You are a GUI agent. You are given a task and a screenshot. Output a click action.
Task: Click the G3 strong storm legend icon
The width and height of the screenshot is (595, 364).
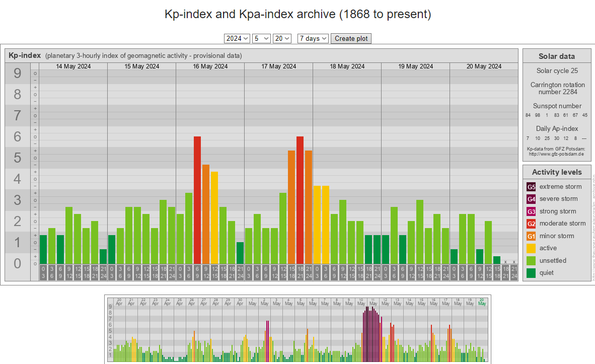point(531,211)
